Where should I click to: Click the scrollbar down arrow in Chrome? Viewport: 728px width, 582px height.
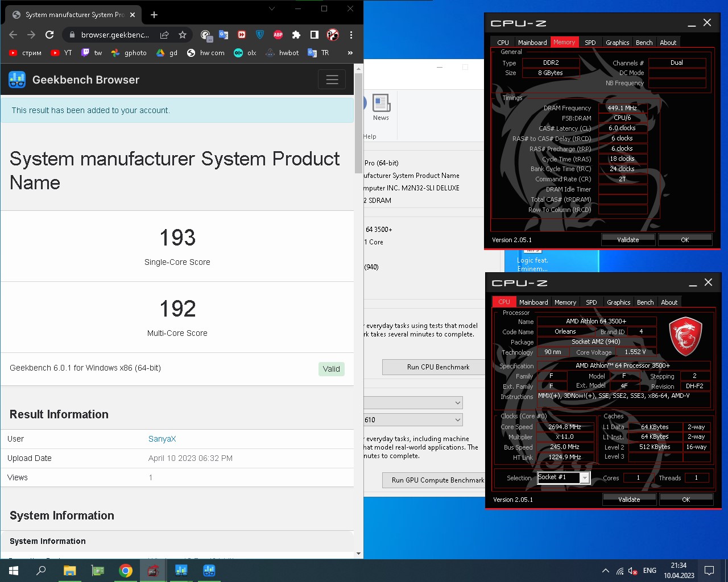click(x=358, y=554)
